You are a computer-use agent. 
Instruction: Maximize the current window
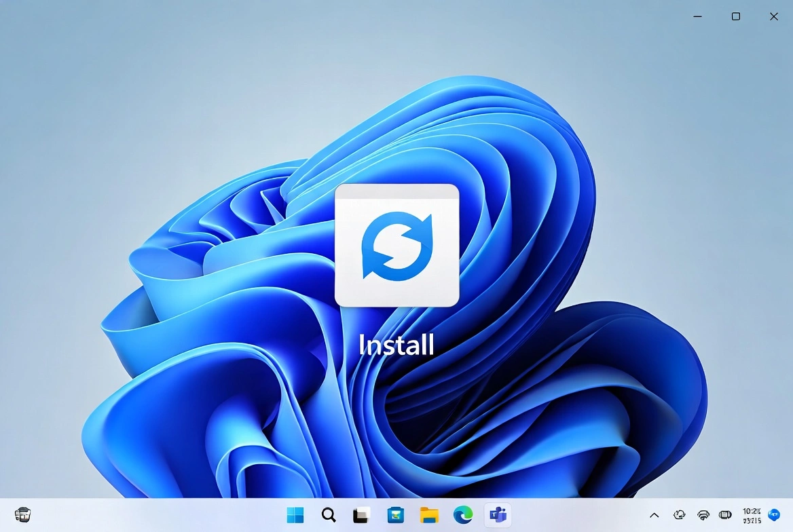coord(735,16)
